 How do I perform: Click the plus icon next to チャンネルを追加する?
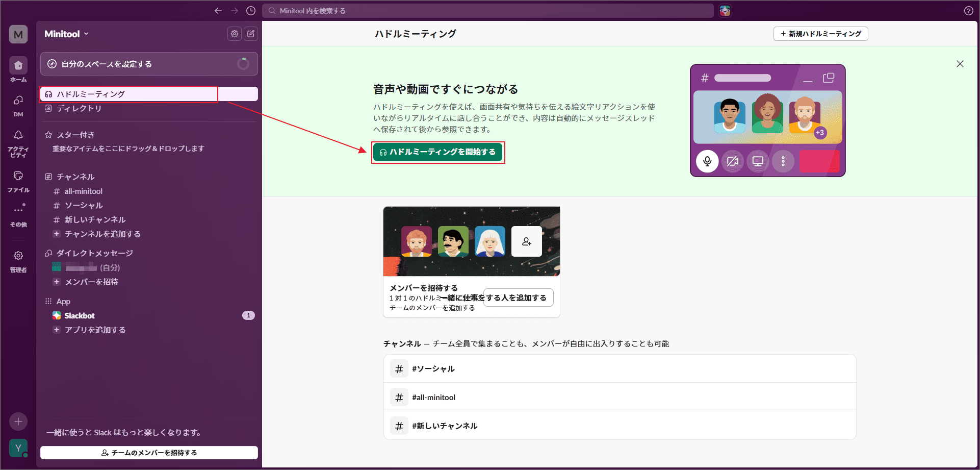(57, 234)
